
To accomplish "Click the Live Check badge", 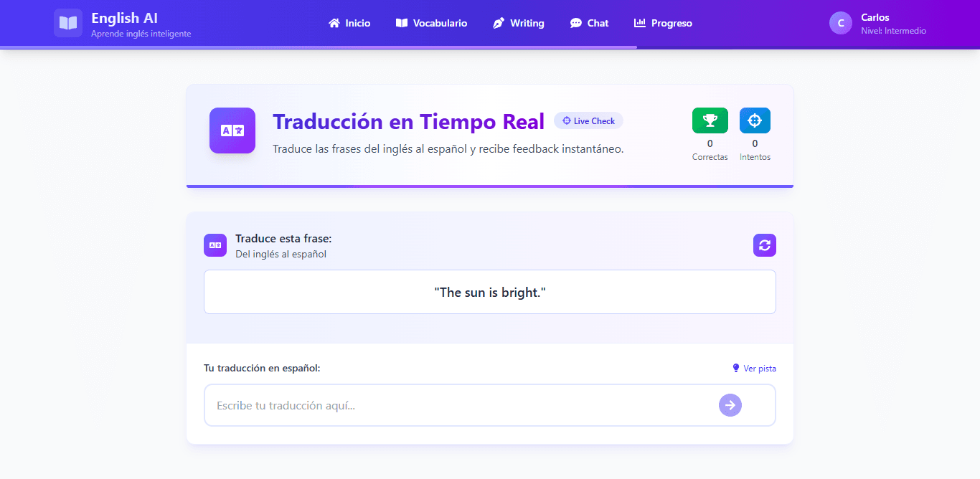I will (x=588, y=121).
